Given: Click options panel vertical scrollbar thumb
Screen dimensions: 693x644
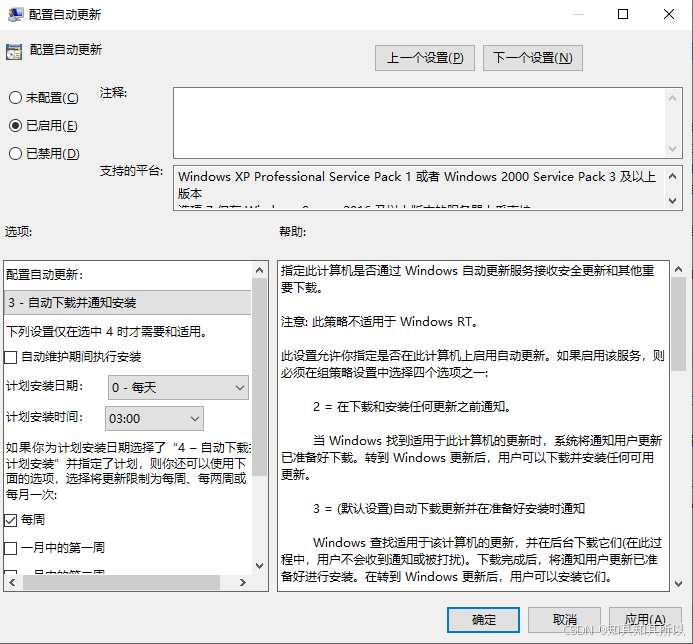Looking at the screenshot, I should pos(259,377).
